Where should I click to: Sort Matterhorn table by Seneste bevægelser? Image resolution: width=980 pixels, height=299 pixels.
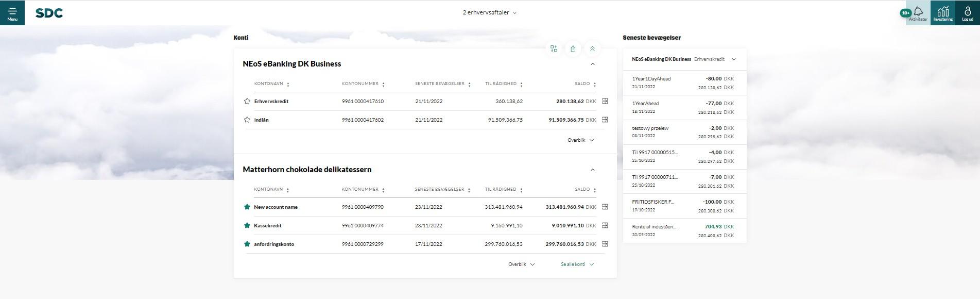pos(443,189)
